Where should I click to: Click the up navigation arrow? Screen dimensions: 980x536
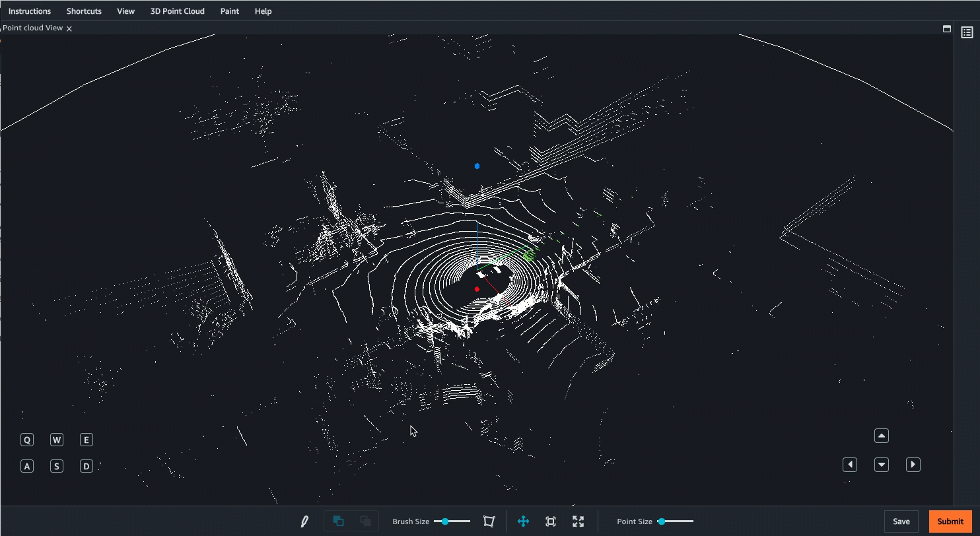[x=881, y=435]
